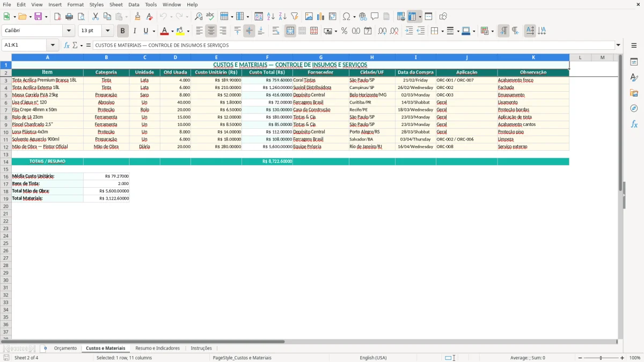
Task: Toggle Freeze Rows and Columns
Action: 412,17
